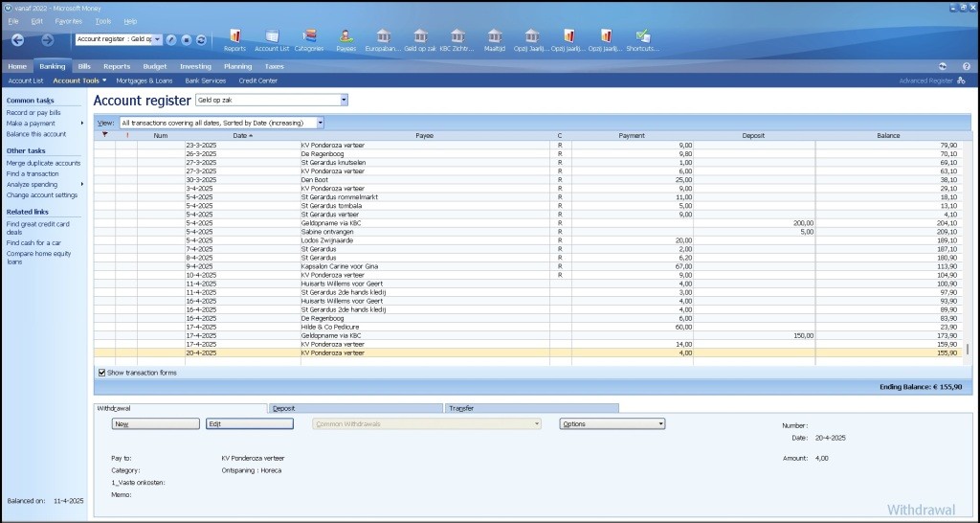
Task: Open Mortgages & Loans submenu item
Action: click(x=145, y=80)
